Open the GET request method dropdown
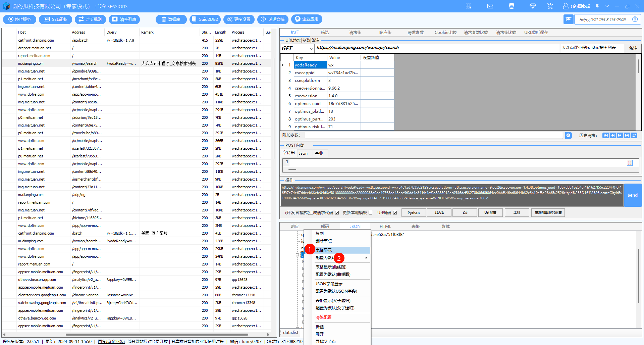 [311, 49]
